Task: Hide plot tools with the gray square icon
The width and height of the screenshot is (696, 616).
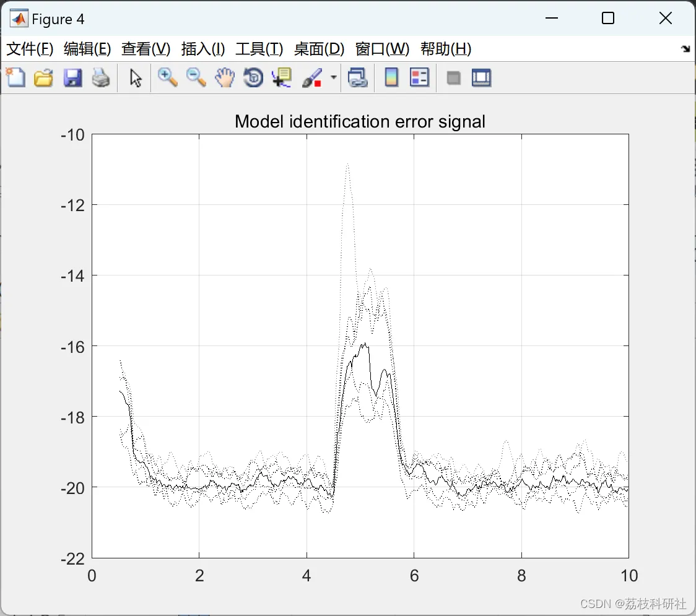Action: point(453,78)
